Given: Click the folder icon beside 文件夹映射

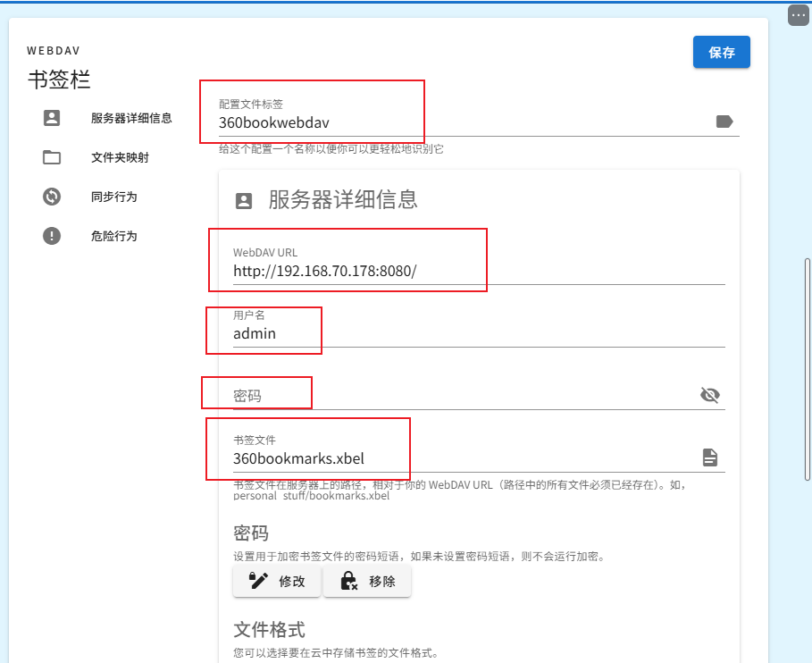Looking at the screenshot, I should click(52, 157).
